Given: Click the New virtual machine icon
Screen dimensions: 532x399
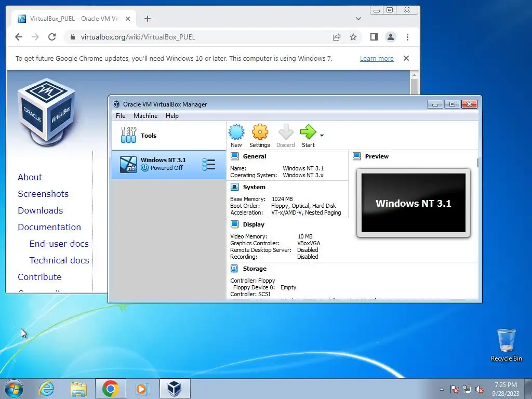Looking at the screenshot, I should pyautogui.click(x=236, y=136).
